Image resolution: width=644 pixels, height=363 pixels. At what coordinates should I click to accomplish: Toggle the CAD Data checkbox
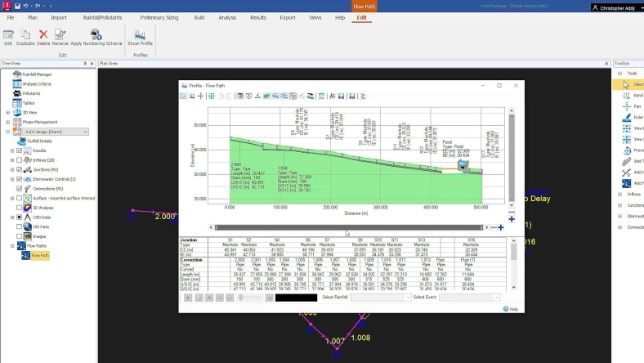(19, 217)
